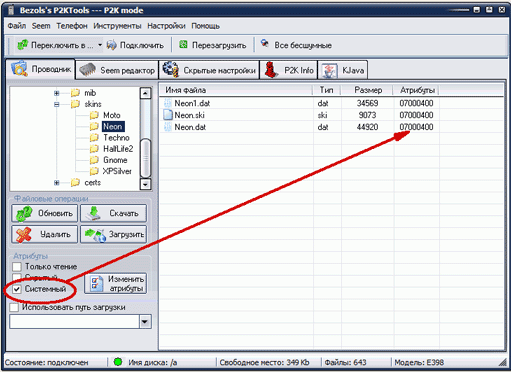Viewport: 511px width, 372px height.
Task: Click the Подключить connect phone icon
Action: pyautogui.click(x=111, y=45)
